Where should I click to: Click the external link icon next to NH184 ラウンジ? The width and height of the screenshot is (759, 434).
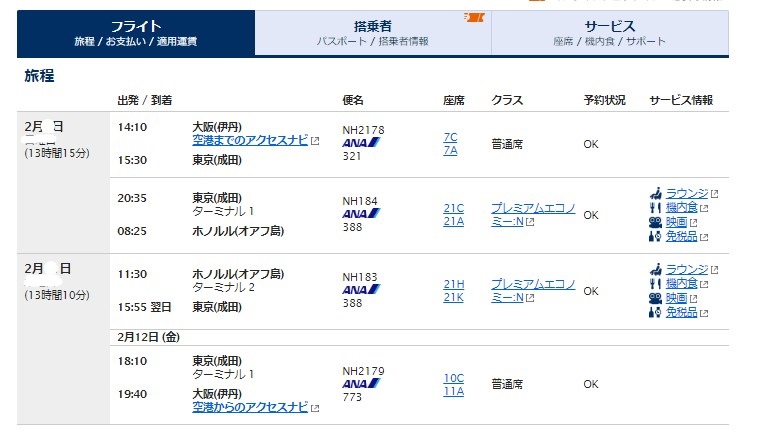click(x=714, y=194)
